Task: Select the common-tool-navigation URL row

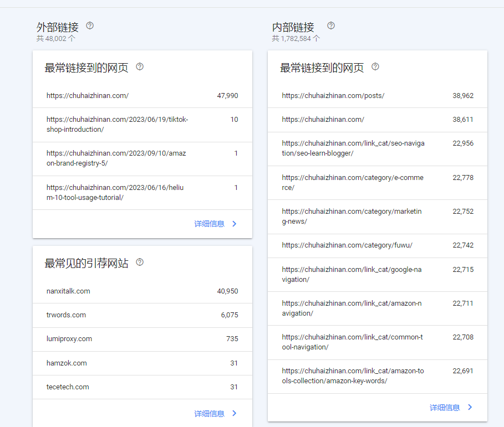Action: [378, 342]
